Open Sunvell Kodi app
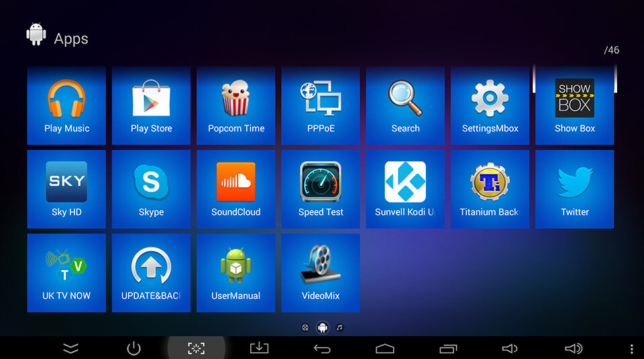Viewport: 644px width, 359px height. [x=405, y=189]
